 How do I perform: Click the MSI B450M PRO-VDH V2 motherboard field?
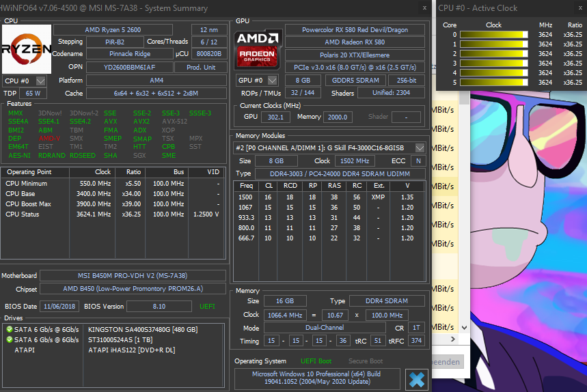[x=133, y=276]
